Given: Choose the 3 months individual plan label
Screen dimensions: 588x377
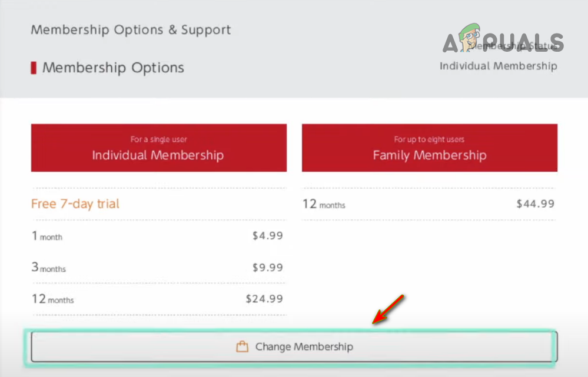Looking at the screenshot, I should tap(49, 268).
